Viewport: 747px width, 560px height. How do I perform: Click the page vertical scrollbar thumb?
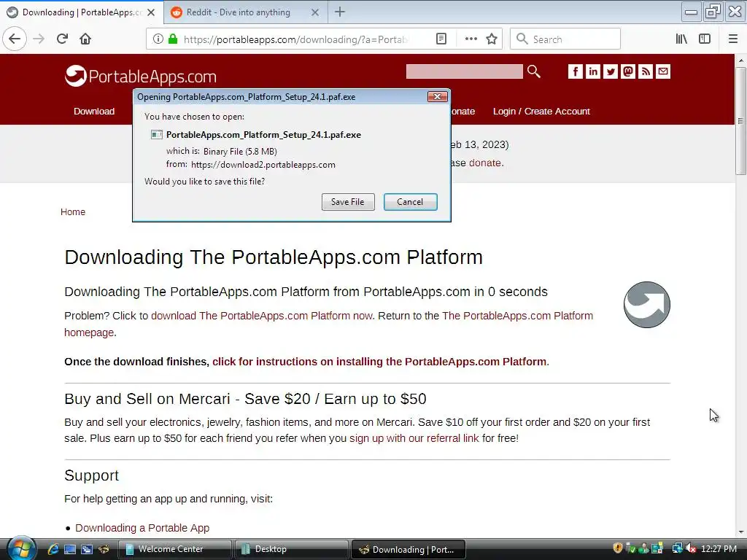click(x=740, y=122)
